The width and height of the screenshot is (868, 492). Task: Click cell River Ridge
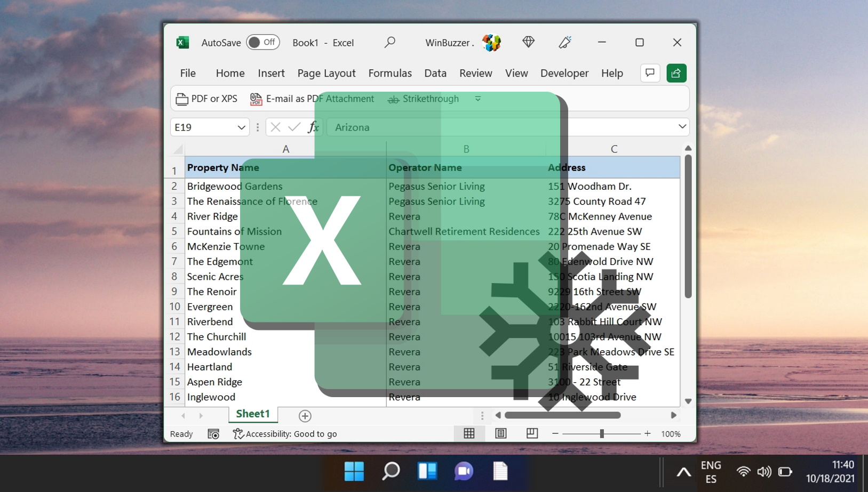pyautogui.click(x=285, y=216)
